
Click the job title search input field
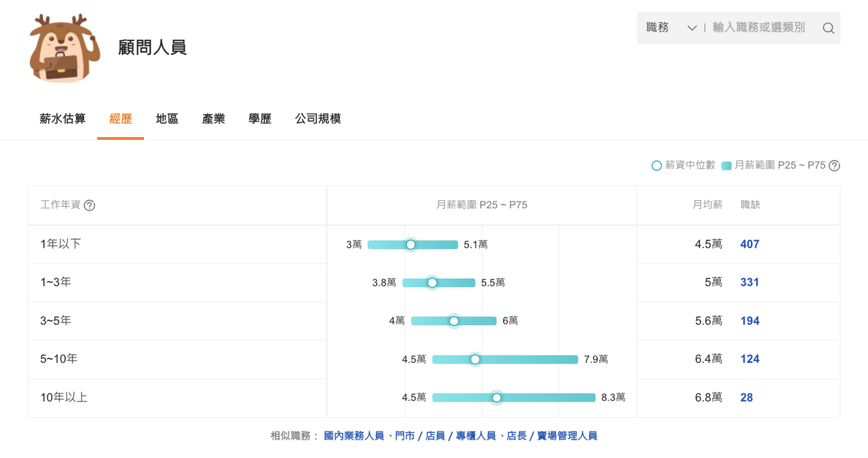(x=760, y=28)
